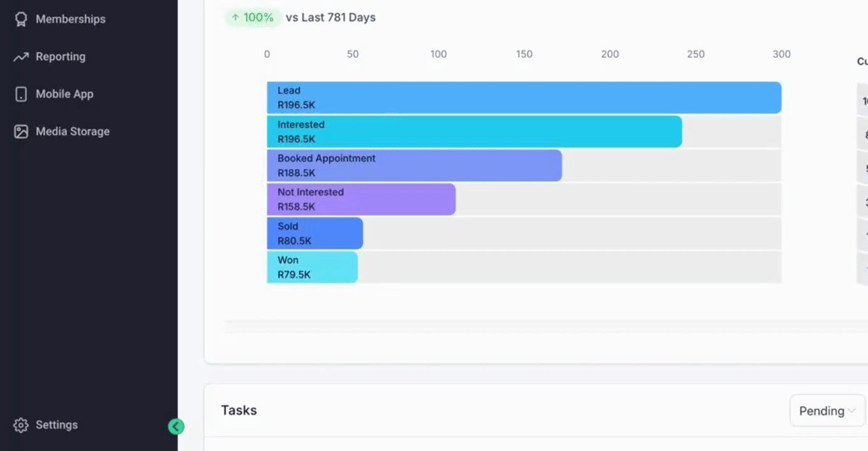Open the Memberships menu item
868x451 pixels.
(70, 19)
